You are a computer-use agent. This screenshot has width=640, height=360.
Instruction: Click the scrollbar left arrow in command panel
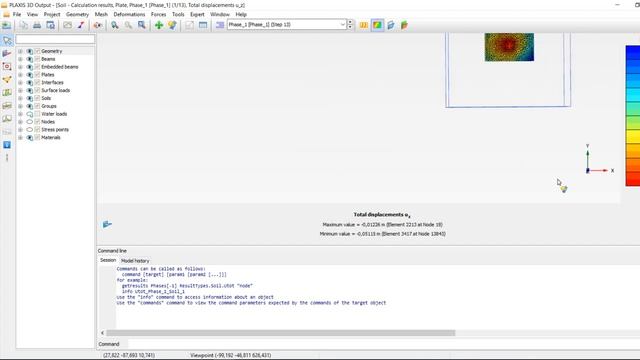pyautogui.click(x=102, y=333)
